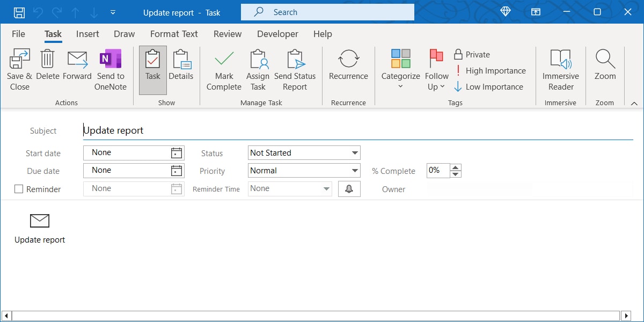Open the File menu
Viewport: 644px width, 322px height.
(x=18, y=34)
